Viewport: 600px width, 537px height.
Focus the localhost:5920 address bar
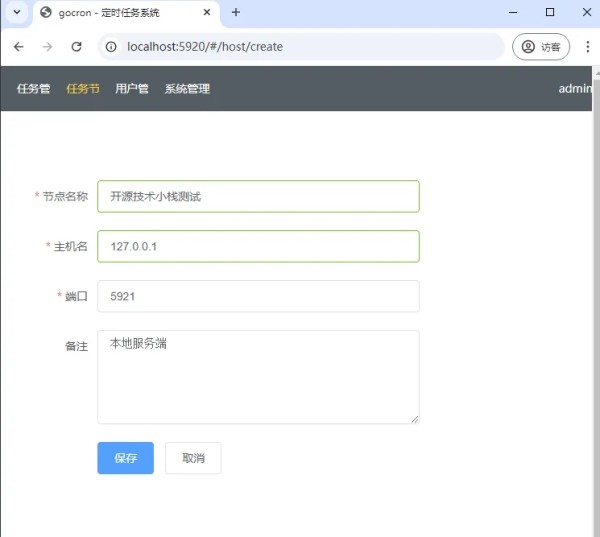click(x=300, y=47)
